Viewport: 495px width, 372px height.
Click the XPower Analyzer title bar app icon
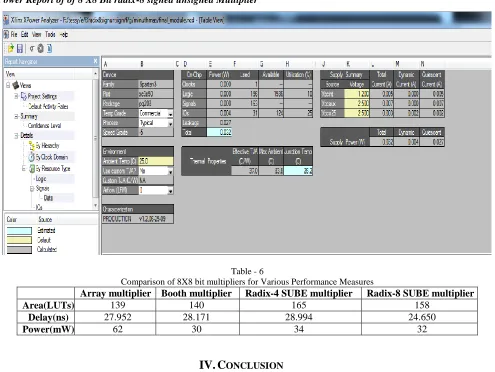[x=6, y=20]
